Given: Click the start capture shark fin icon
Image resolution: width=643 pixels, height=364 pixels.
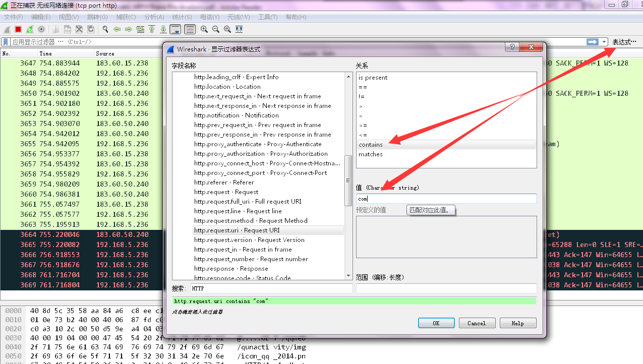Looking at the screenshot, I should tap(7, 29).
